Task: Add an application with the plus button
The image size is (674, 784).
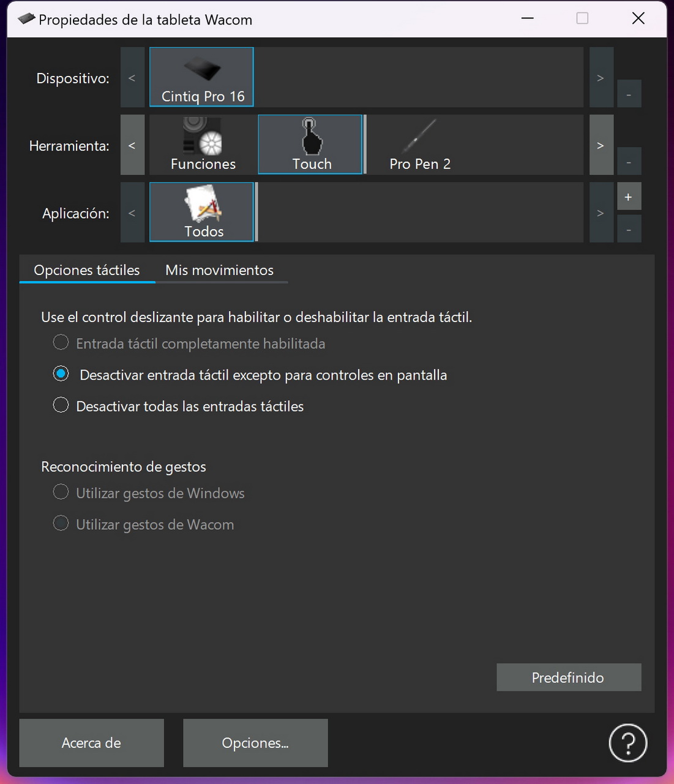Action: tap(628, 197)
